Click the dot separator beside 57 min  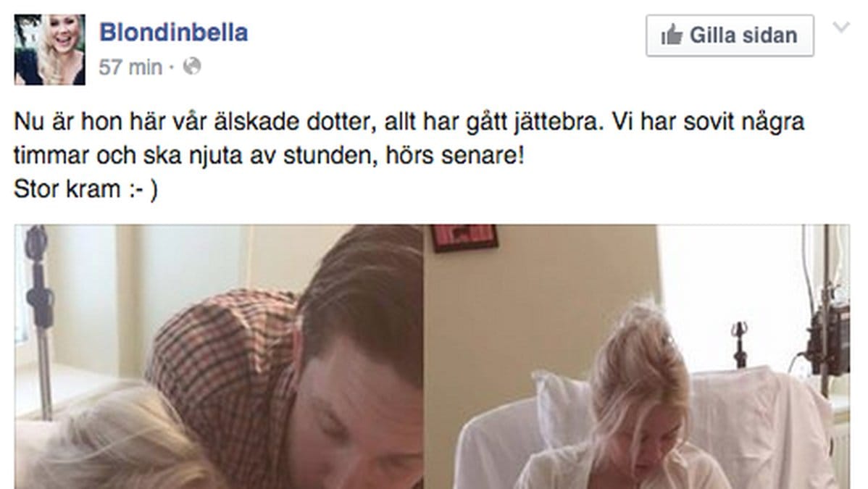(x=172, y=67)
